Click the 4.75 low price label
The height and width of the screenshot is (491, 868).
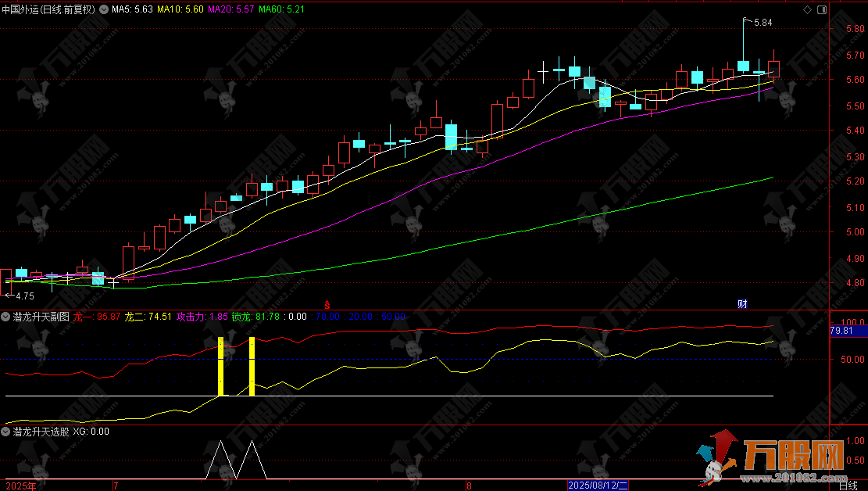point(25,296)
